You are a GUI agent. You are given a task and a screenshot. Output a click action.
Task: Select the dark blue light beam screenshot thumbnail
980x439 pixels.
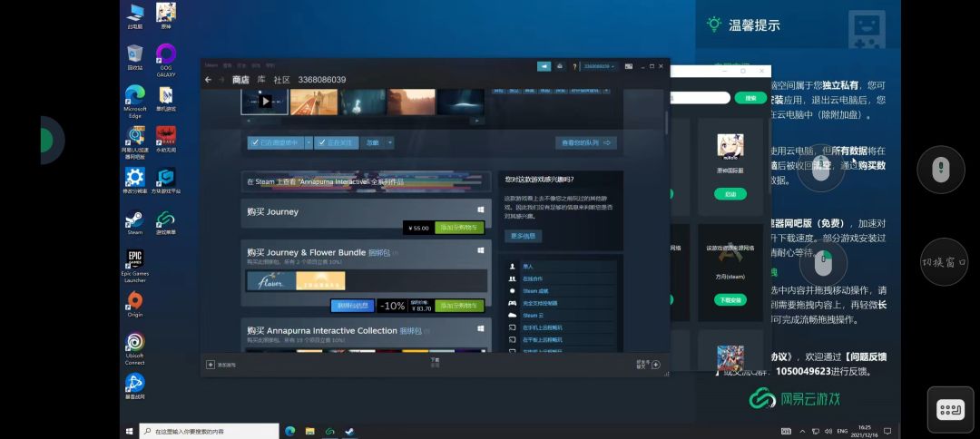click(x=460, y=102)
